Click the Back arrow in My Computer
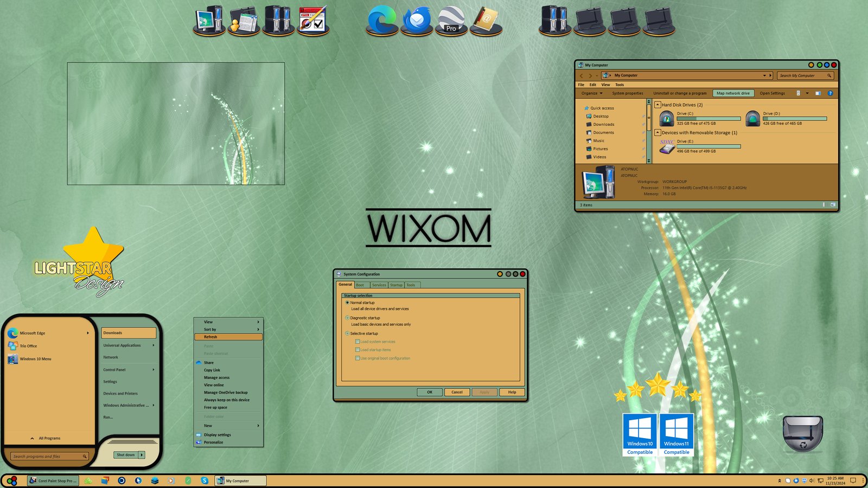The width and height of the screenshot is (868, 488). (x=582, y=75)
